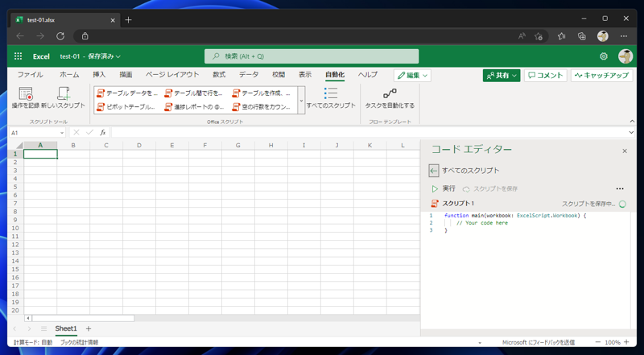644x355 pixels.
Task: Click ブックの統計情報 in status bar
Action: [79, 342]
